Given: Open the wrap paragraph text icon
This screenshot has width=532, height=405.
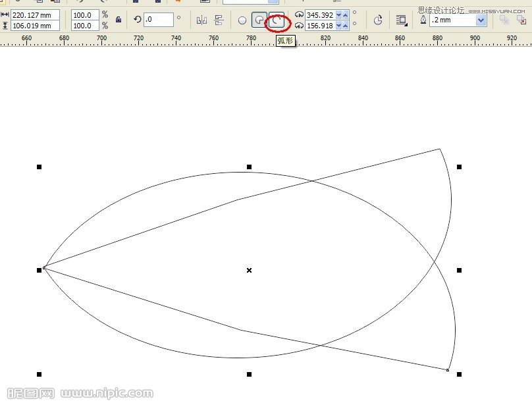Looking at the screenshot, I should (x=401, y=20).
